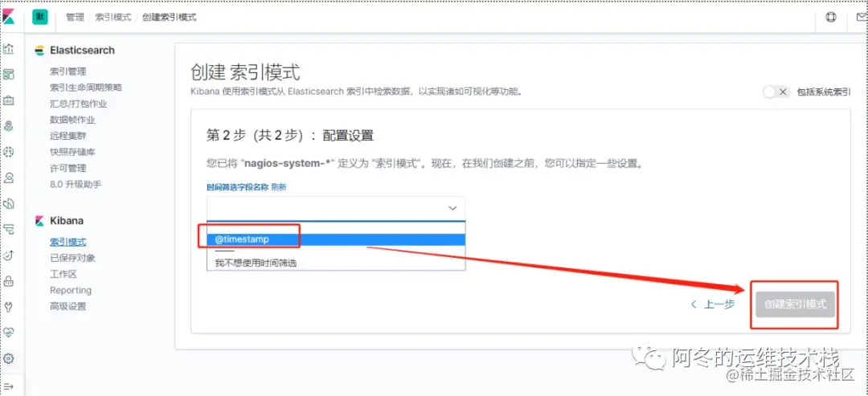Open the default space avatar menu
This screenshot has height=396, width=868.
40,17
